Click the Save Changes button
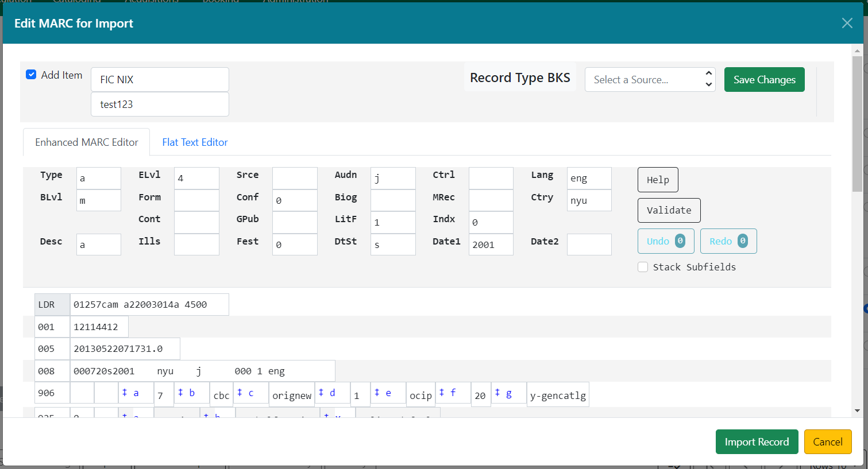Image resolution: width=868 pixels, height=469 pixels. (x=764, y=79)
